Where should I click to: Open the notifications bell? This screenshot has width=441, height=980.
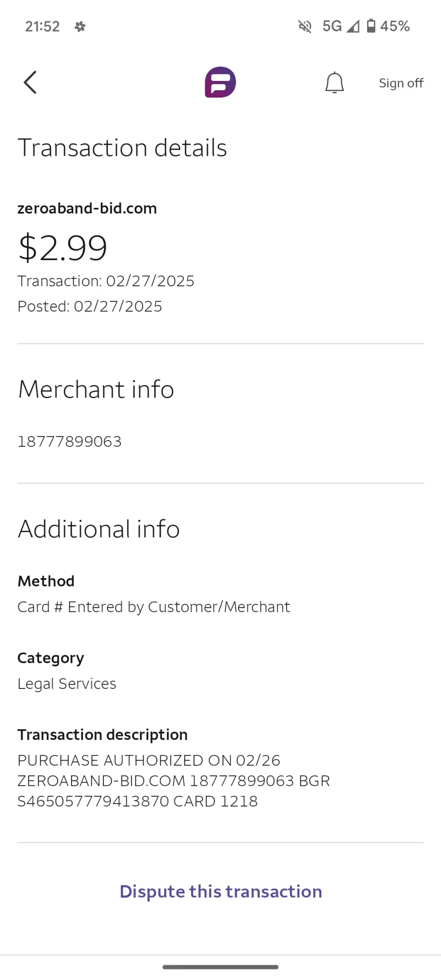tap(335, 82)
